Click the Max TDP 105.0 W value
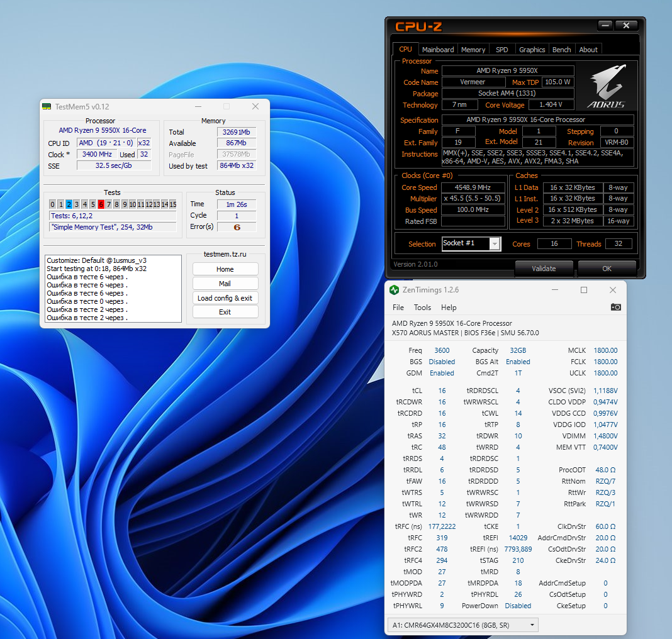This screenshot has height=639, width=672. (557, 82)
